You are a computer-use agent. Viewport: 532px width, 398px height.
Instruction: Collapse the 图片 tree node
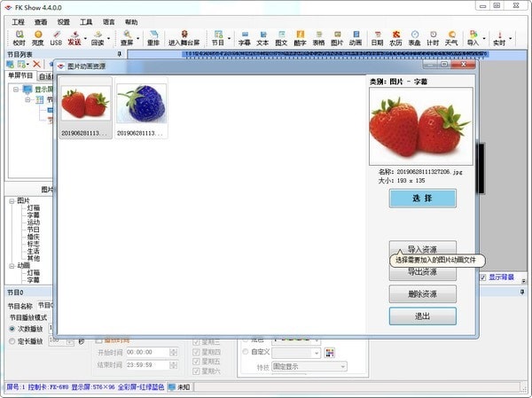(x=12, y=200)
